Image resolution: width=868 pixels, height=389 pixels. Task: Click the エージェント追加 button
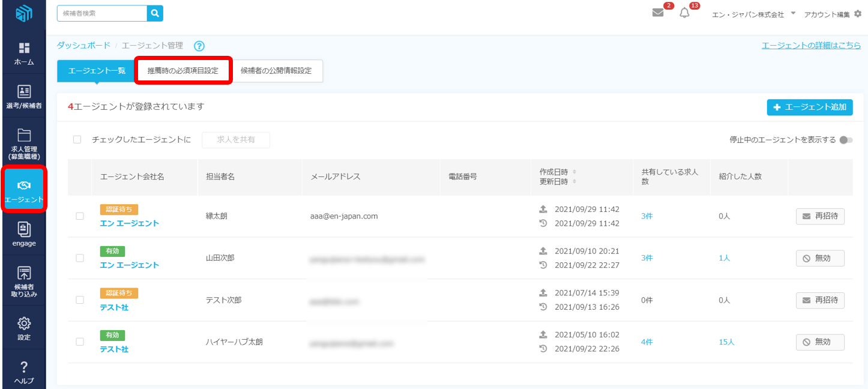click(809, 107)
